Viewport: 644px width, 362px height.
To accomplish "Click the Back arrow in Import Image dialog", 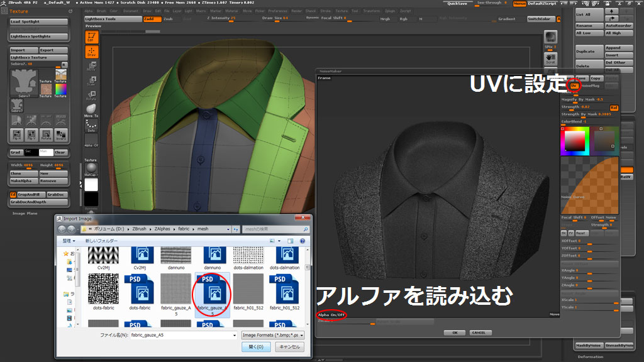I will (62, 229).
